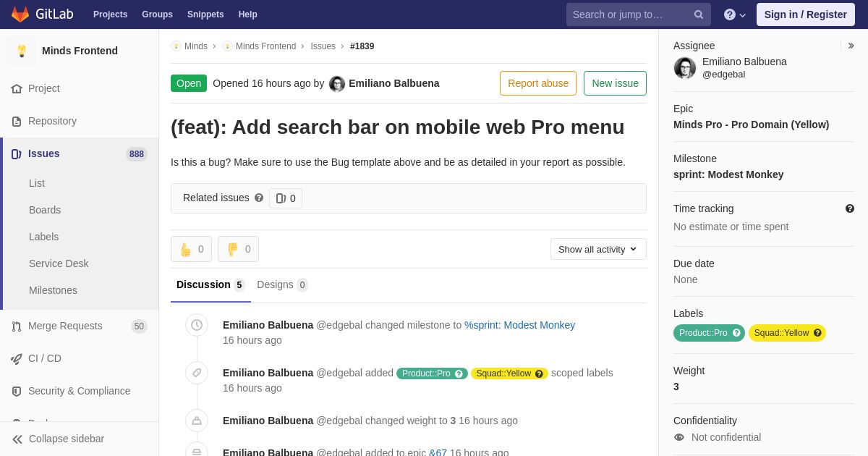868x456 pixels.
Task: Open the Labels submenu item
Action: [x=43, y=237]
